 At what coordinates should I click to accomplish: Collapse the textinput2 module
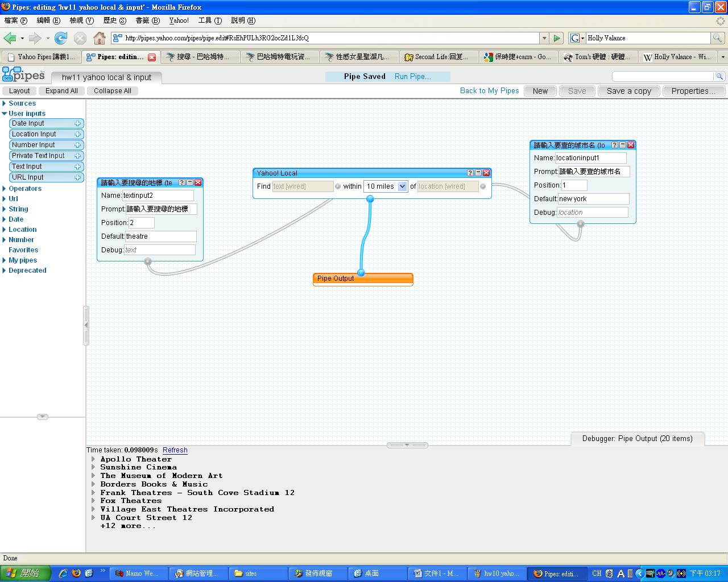190,182
